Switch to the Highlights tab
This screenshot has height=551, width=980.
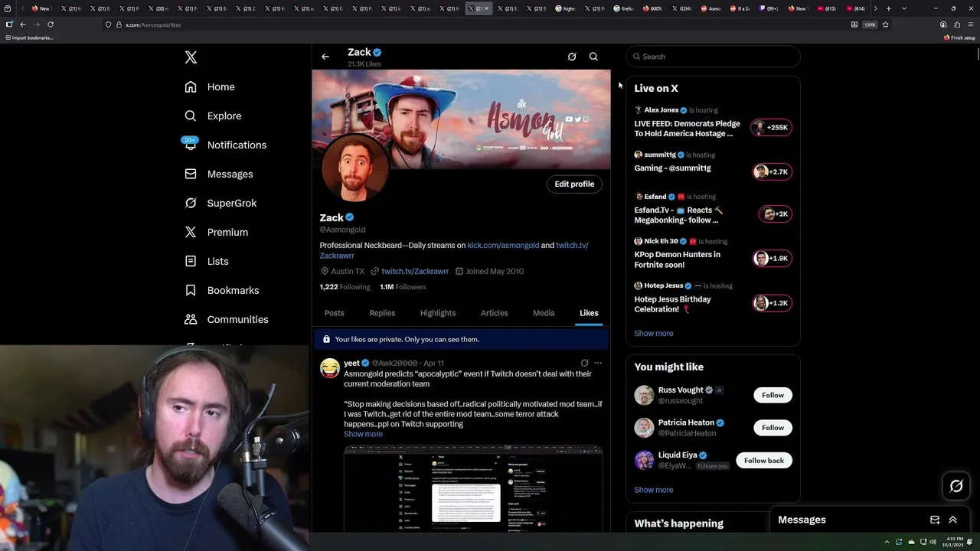(x=438, y=313)
